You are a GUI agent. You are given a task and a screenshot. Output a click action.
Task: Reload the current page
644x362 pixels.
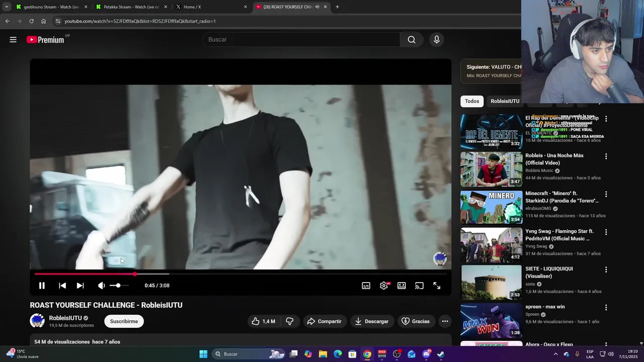pyautogui.click(x=31, y=21)
